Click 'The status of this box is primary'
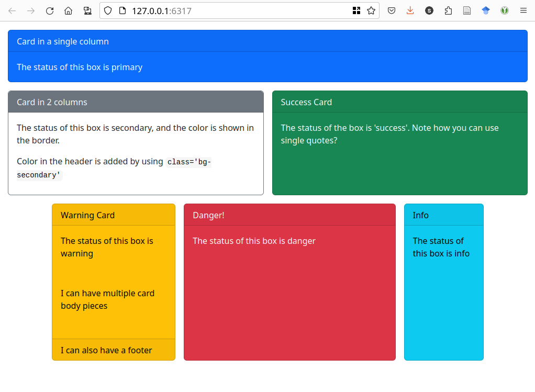The image size is (535, 392). [80, 67]
